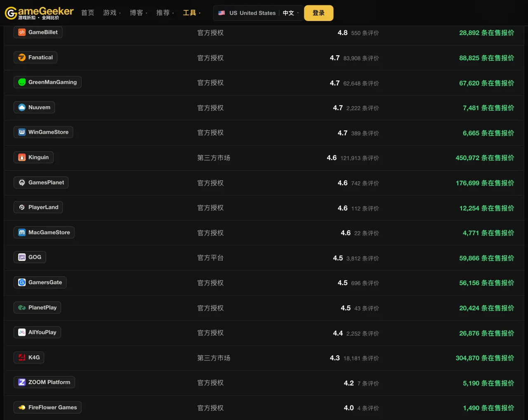Open the 推荐 dropdown menu
Image resolution: width=528 pixels, height=420 pixels.
[x=165, y=13]
